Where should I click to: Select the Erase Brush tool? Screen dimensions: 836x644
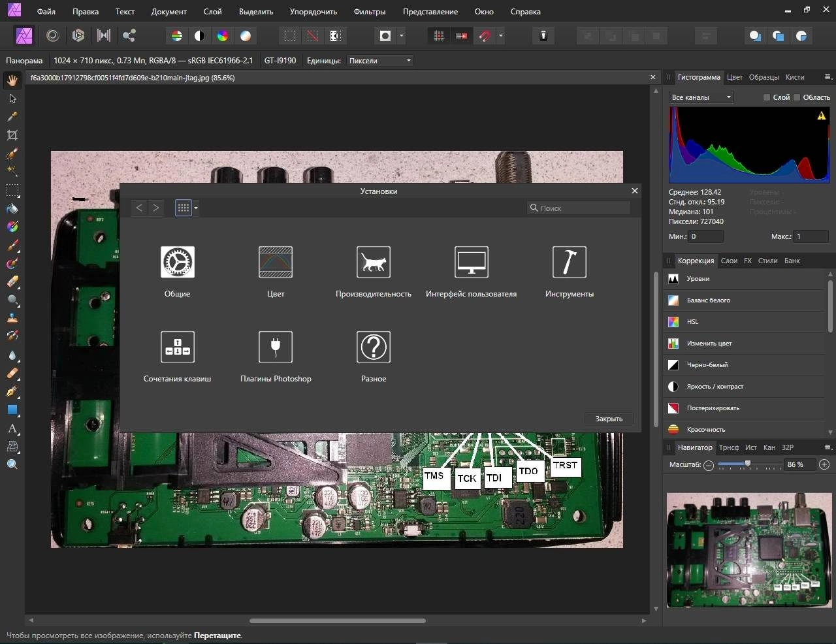[x=12, y=282]
